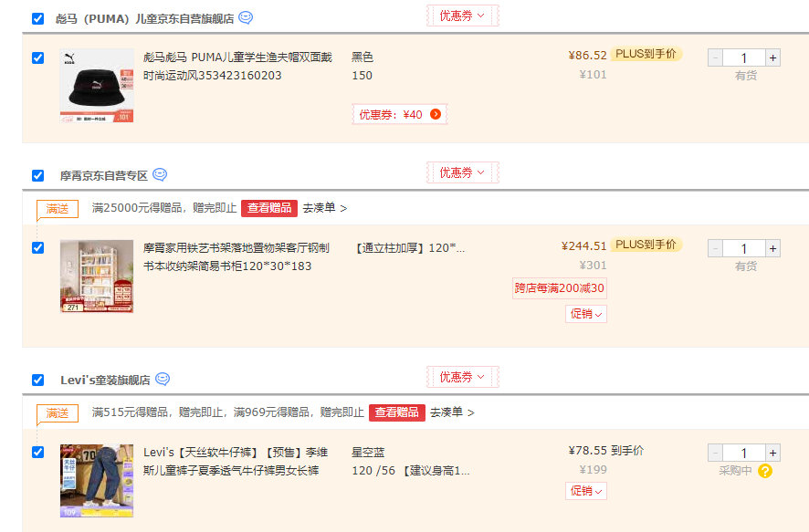Click the 满送 tag above 摩胥 书架
Screen dimensions: 809x532
click(58, 209)
